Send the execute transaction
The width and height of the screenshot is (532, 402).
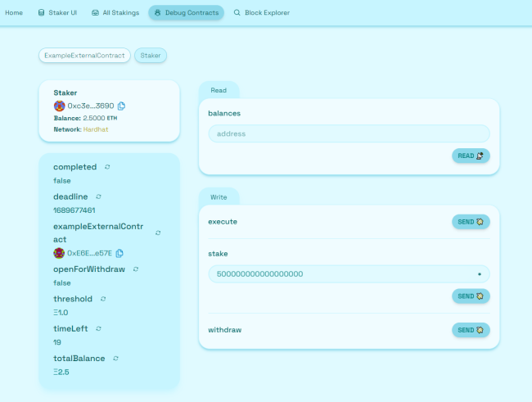(471, 222)
